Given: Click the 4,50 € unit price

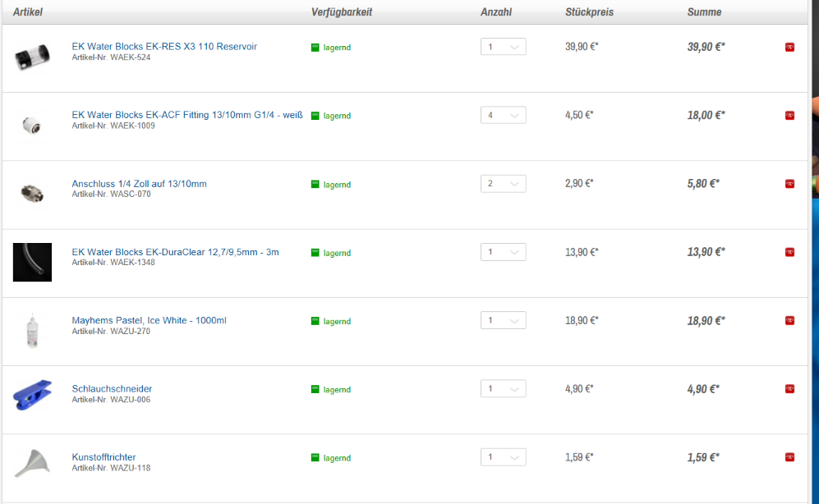Looking at the screenshot, I should (x=579, y=115).
